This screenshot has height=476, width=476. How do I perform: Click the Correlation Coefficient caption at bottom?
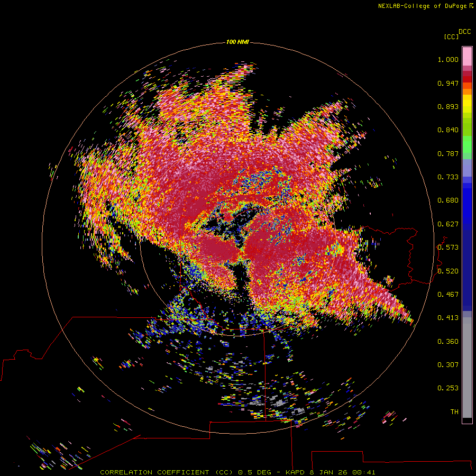pyautogui.click(x=237, y=472)
